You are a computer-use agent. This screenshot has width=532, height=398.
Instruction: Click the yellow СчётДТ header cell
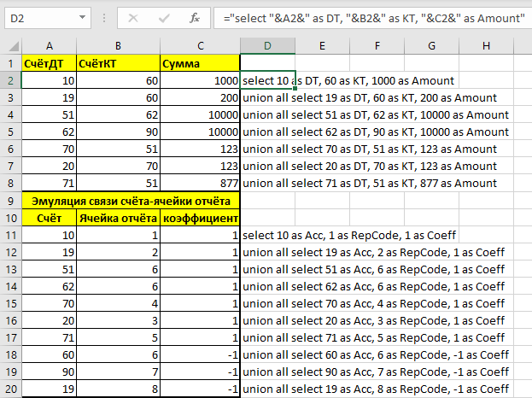[49, 63]
